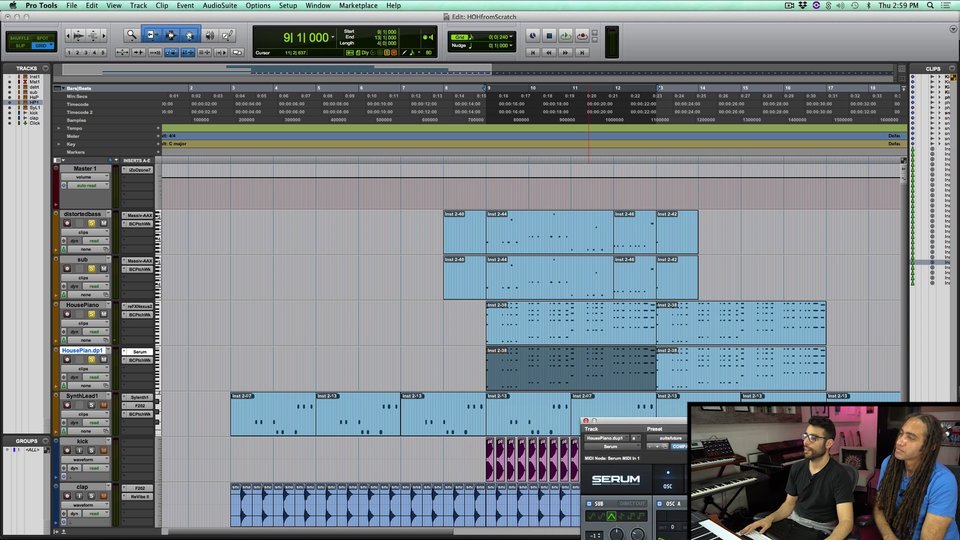
Task: Open the Setup menu
Action: point(288,6)
